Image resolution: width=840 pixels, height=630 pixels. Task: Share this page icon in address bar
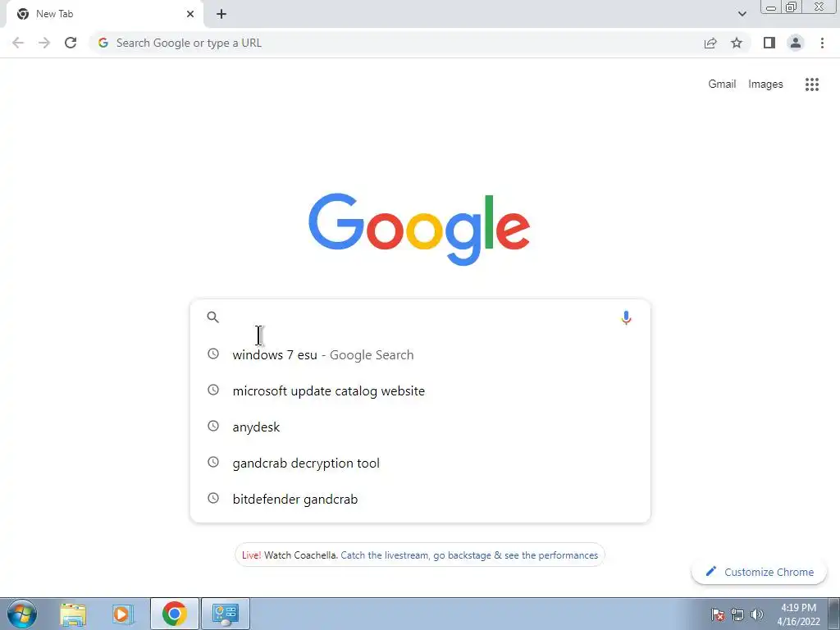tap(710, 43)
